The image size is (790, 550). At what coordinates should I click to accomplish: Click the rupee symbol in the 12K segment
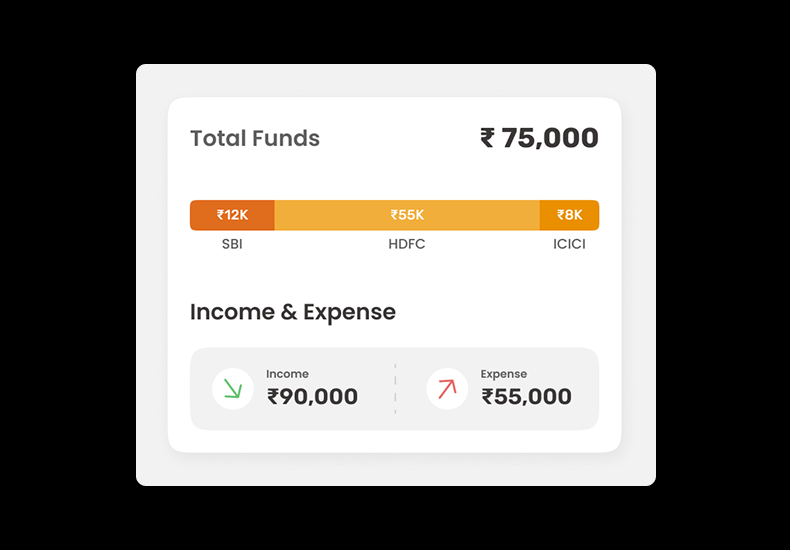click(x=221, y=215)
